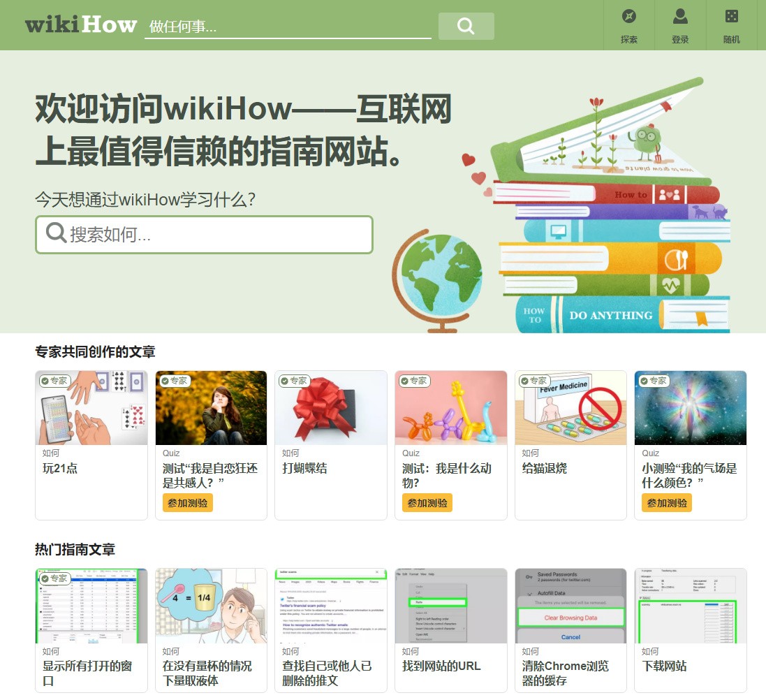The width and height of the screenshot is (766, 700).
Task: Open the narcissist or empath quiz thumbnail
Action: (211, 408)
